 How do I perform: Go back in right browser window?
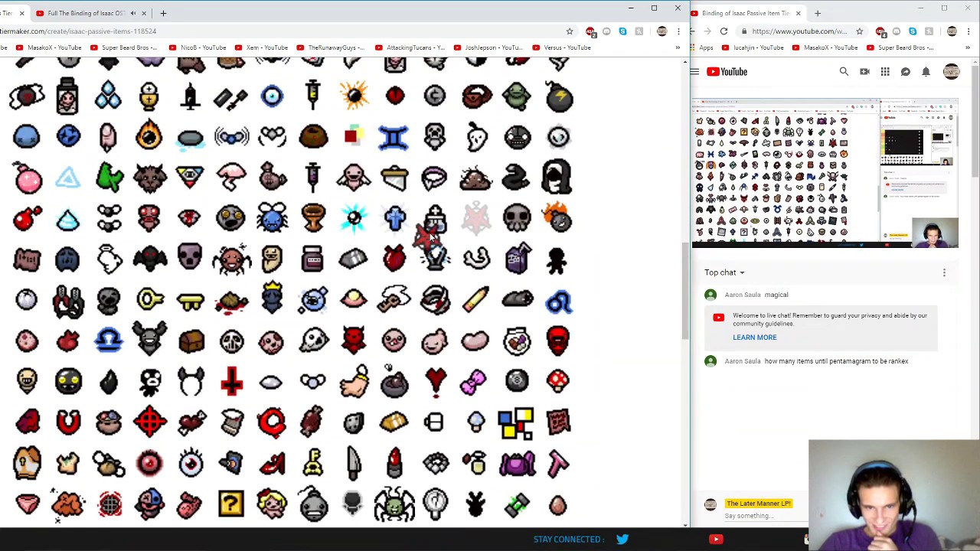click(x=691, y=31)
